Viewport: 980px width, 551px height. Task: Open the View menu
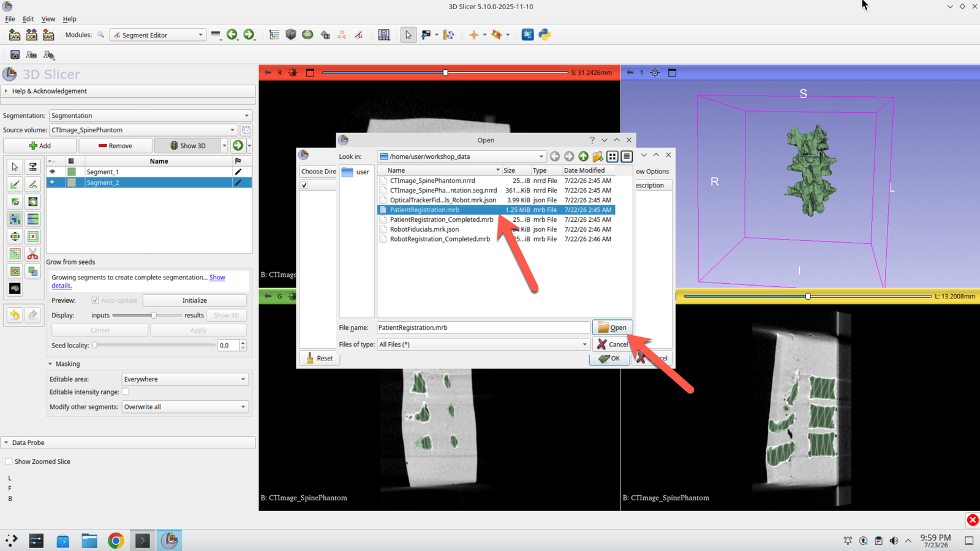(48, 19)
